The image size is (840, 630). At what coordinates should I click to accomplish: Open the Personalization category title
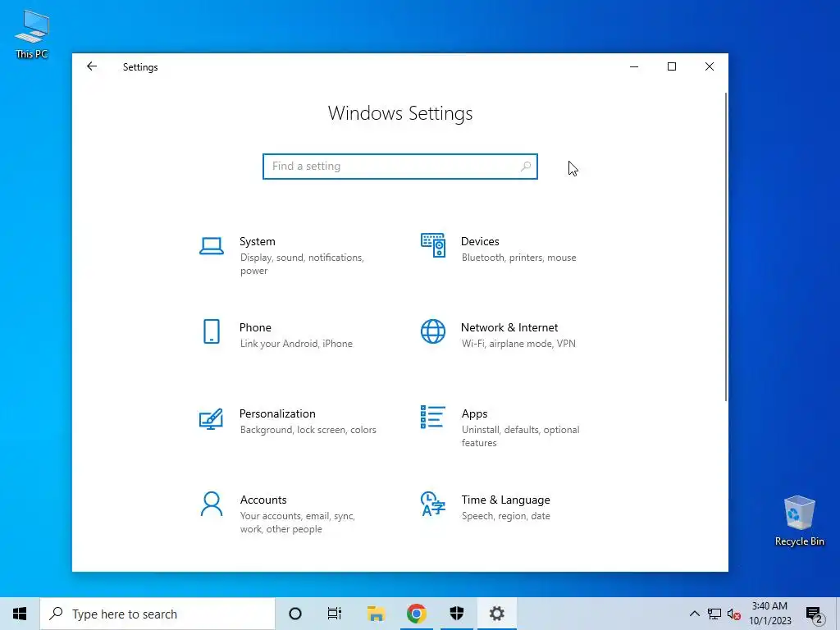(x=277, y=413)
